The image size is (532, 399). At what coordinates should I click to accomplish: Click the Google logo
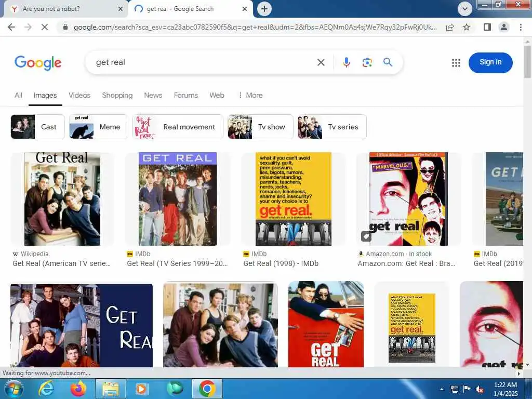click(x=38, y=63)
